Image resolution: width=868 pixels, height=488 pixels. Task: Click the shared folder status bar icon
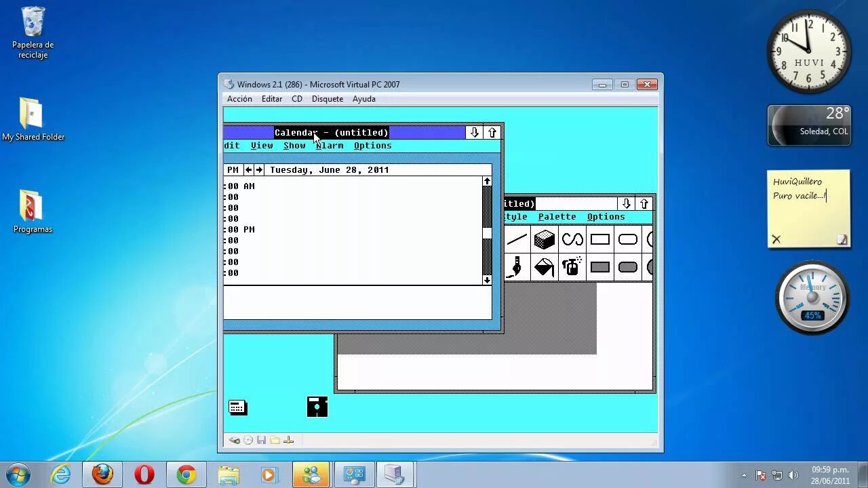click(275, 441)
